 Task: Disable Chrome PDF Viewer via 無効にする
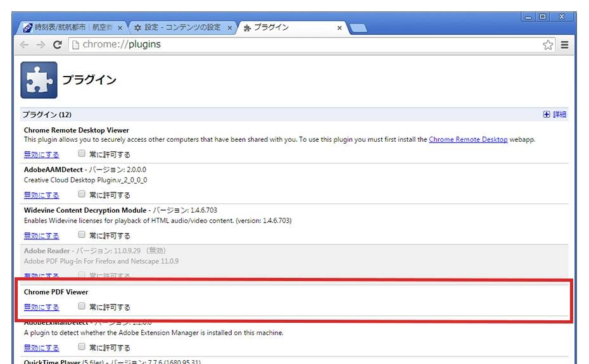(41, 307)
